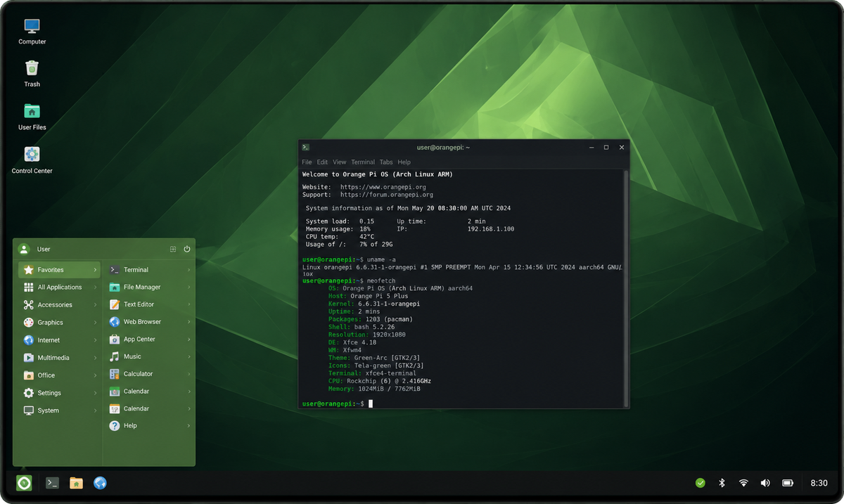Click the power icon in the start menu
Viewport: 844px width, 504px height.
(x=187, y=249)
